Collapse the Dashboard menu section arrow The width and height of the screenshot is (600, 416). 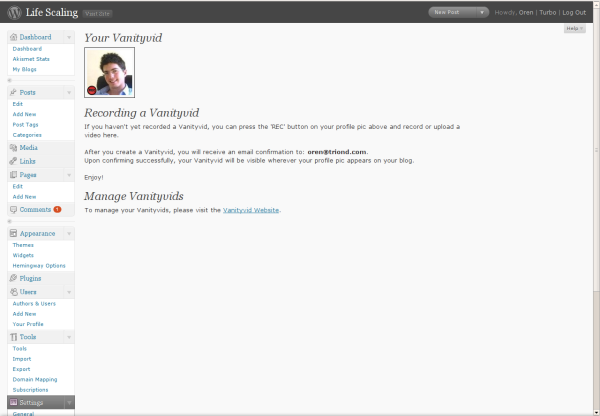(69, 38)
